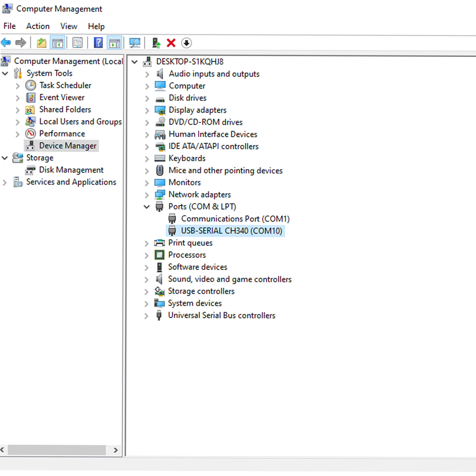476x476 pixels.
Task: Collapse the System Tools node
Action: click(x=5, y=73)
